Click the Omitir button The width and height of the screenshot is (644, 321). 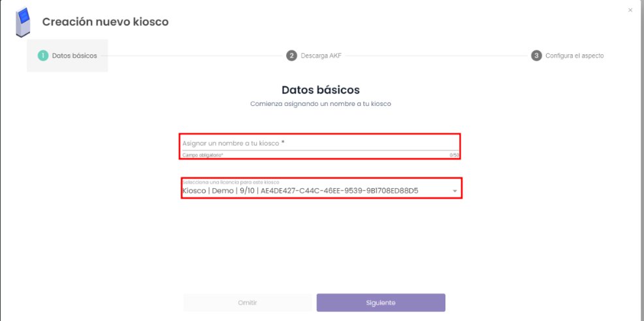pos(247,303)
